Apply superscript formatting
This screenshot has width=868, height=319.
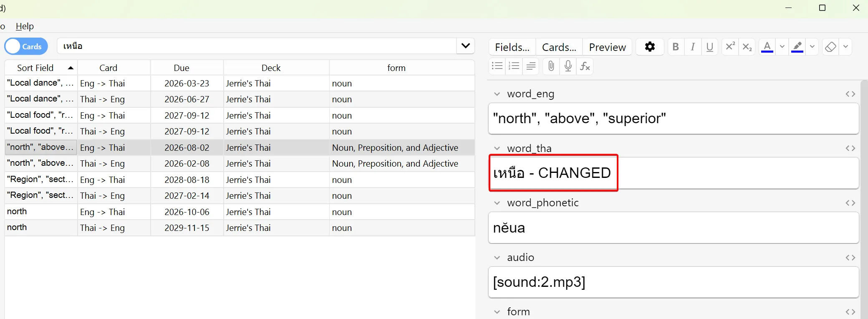click(730, 47)
